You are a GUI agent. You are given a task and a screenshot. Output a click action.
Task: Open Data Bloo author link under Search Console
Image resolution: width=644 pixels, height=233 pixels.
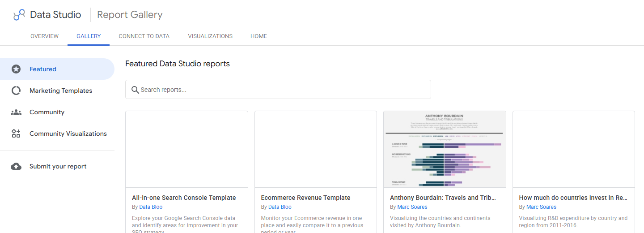click(x=151, y=207)
